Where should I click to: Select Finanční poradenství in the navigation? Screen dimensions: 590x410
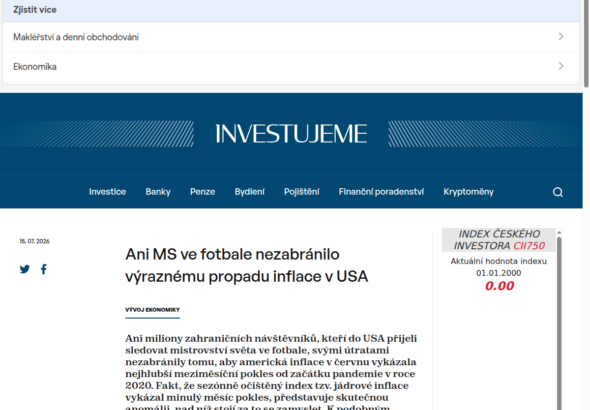click(381, 192)
